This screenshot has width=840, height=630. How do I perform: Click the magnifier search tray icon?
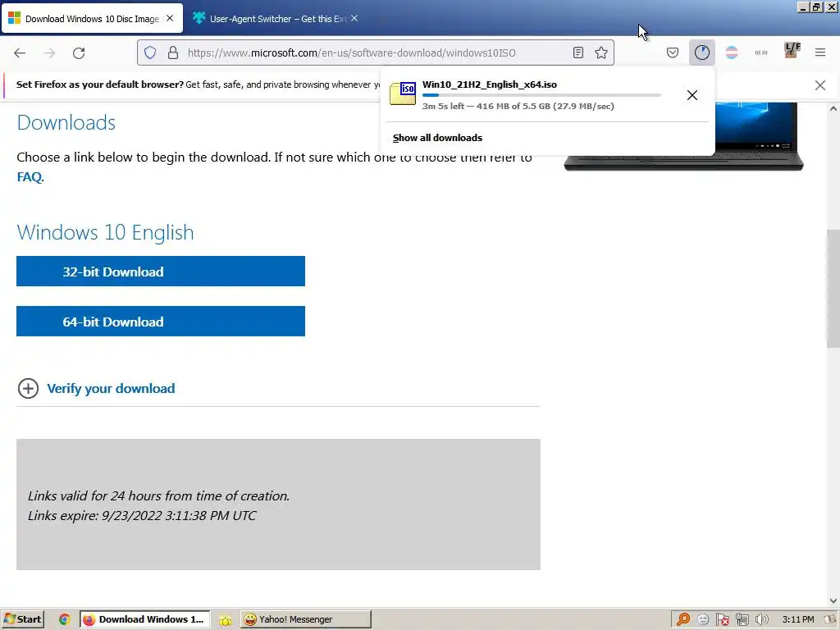point(683,619)
